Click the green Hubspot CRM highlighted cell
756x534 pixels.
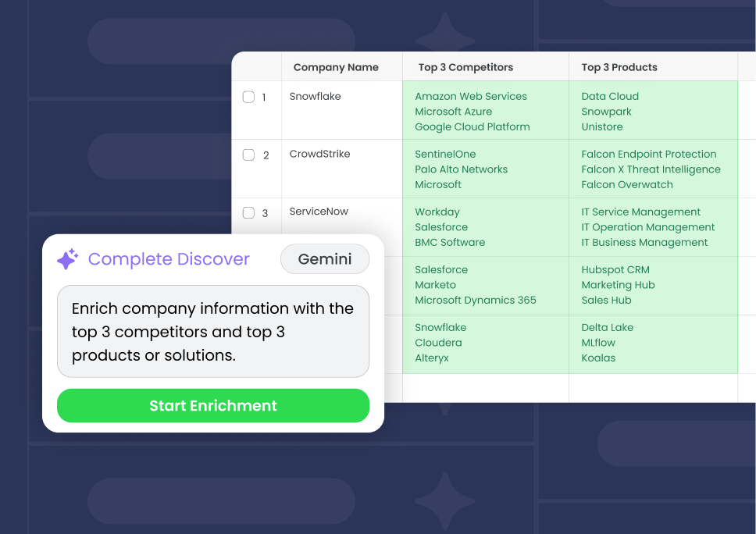coord(617,269)
